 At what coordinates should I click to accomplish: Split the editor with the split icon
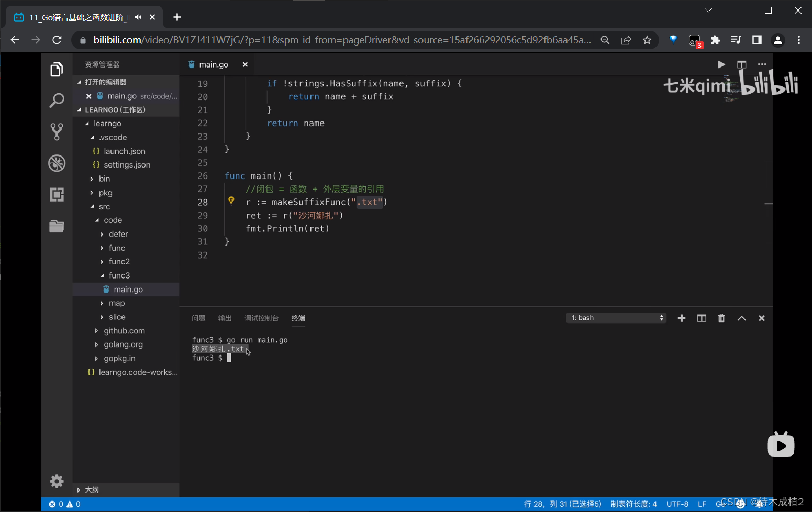point(742,64)
